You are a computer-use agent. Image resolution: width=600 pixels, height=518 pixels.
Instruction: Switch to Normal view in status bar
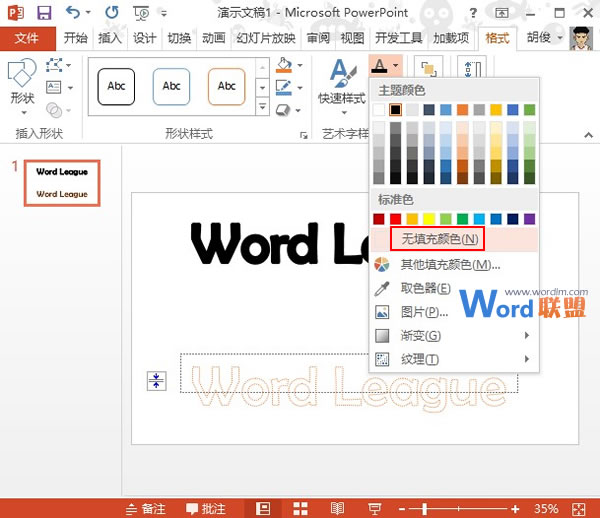point(263,509)
